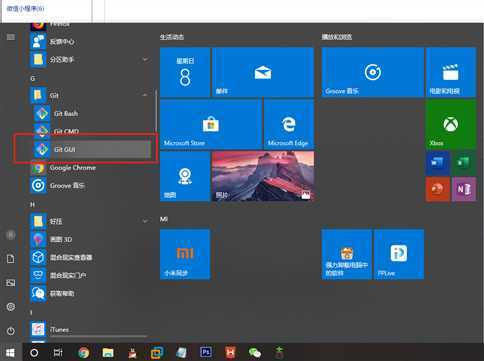Click the letter H section header
The width and height of the screenshot is (484, 361).
(32, 204)
